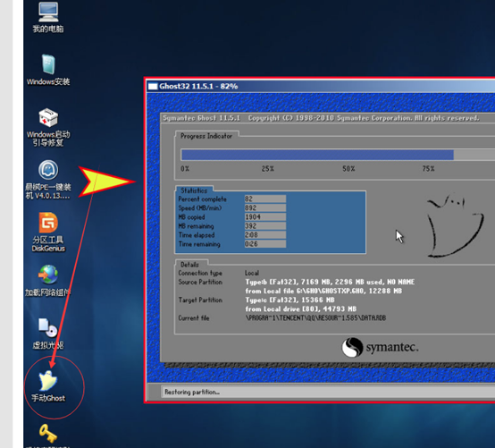Click the Current file path DATA.RDB
Image resolution: width=495 pixels, height=448 pixels.
(315, 317)
